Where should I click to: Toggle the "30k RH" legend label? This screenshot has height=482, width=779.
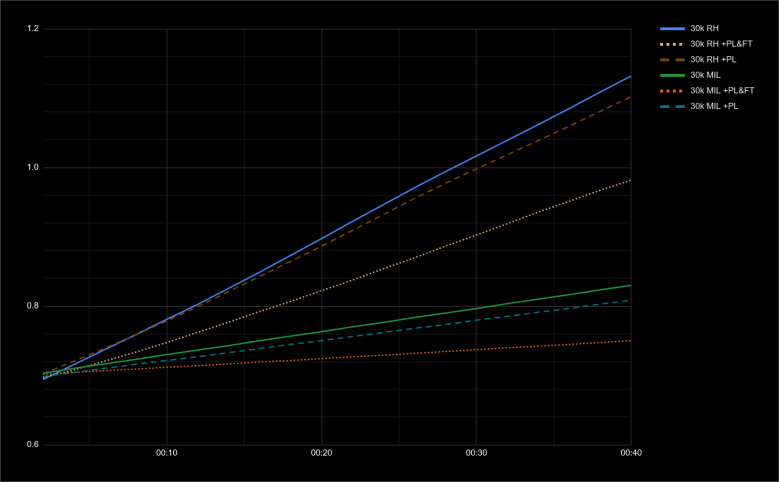tap(703, 28)
